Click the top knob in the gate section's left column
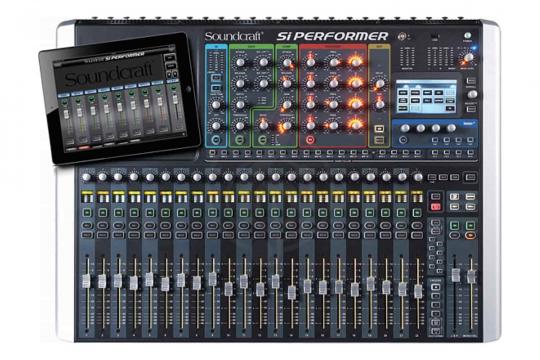The height and width of the screenshot is (360, 540). point(240,62)
